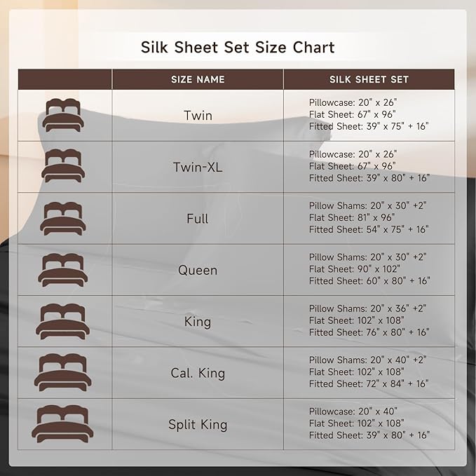Click the Twin-XL bed icon
476x476 pixels.
pos(63,166)
